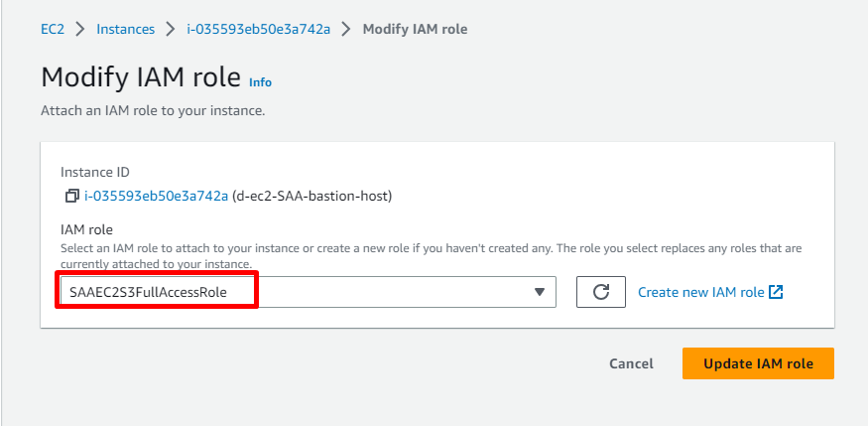Click the IAM role field label
This screenshot has width=868, height=426.
tap(86, 229)
